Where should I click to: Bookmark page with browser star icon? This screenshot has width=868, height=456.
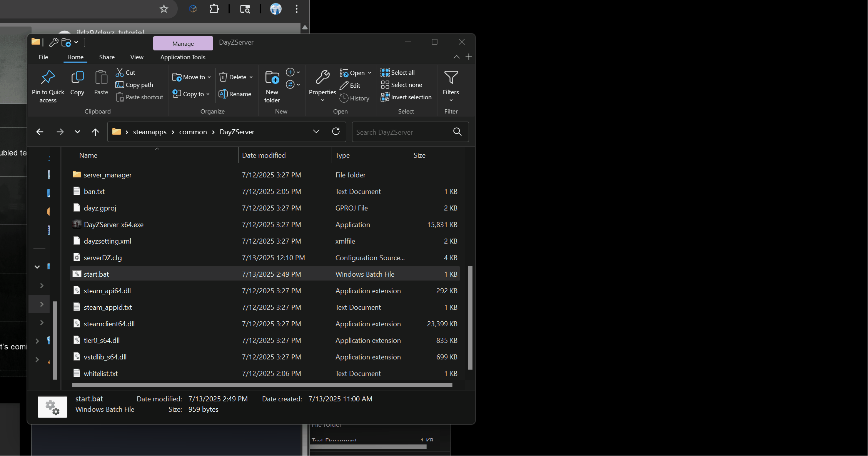point(164,9)
